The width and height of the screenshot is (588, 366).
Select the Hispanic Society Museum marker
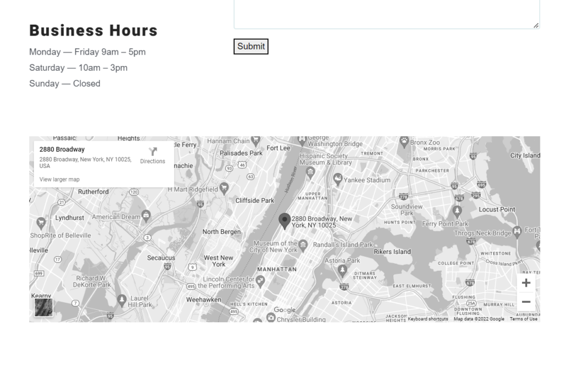pyautogui.click(x=310, y=173)
